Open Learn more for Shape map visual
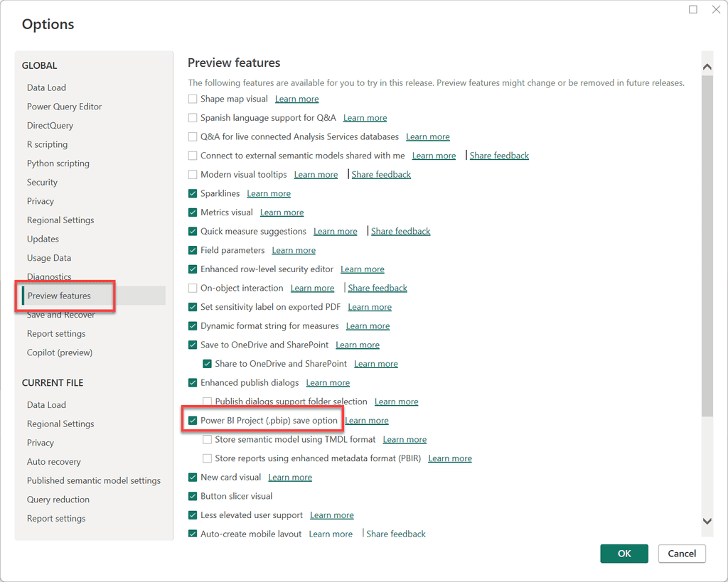This screenshot has width=728, height=582. click(x=296, y=99)
